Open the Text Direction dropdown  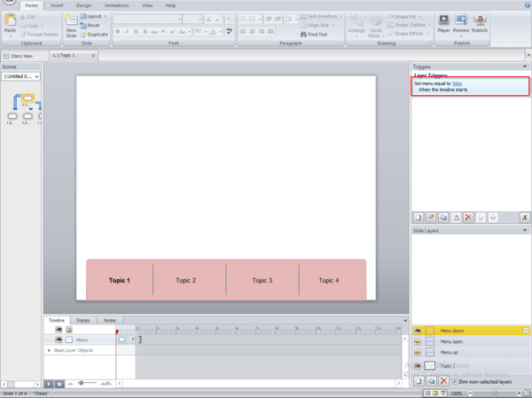tap(321, 16)
